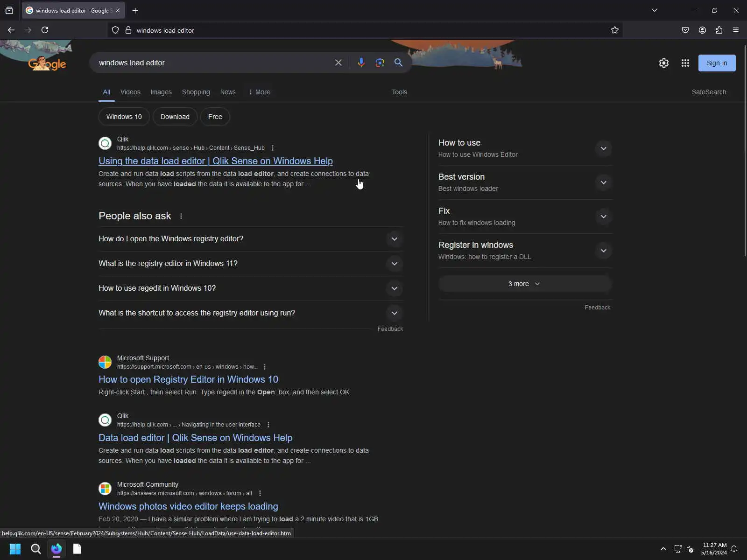The image size is (747, 560).
Task: Open 'How to open Registry Editor in Windows 10'
Action: point(188,379)
